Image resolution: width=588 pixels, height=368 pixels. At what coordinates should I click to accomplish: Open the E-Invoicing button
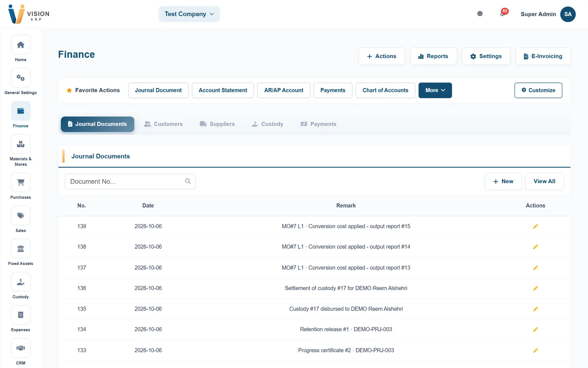[x=543, y=56]
